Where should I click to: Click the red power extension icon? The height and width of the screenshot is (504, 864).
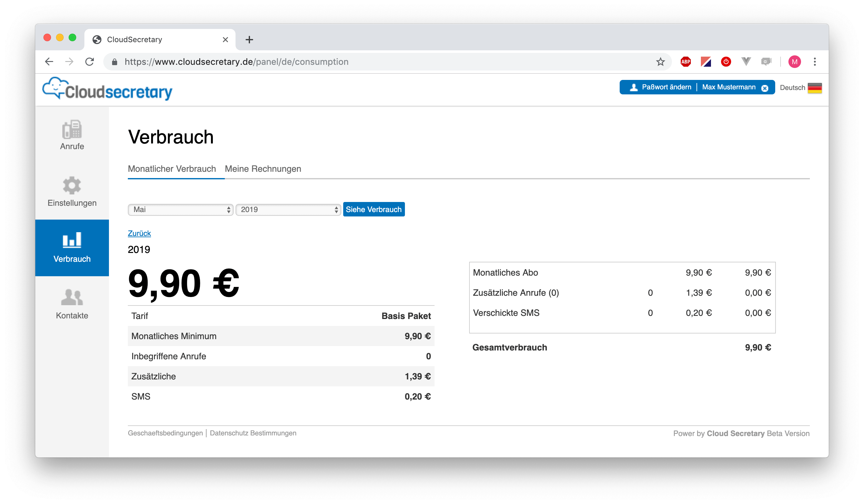coord(726,62)
